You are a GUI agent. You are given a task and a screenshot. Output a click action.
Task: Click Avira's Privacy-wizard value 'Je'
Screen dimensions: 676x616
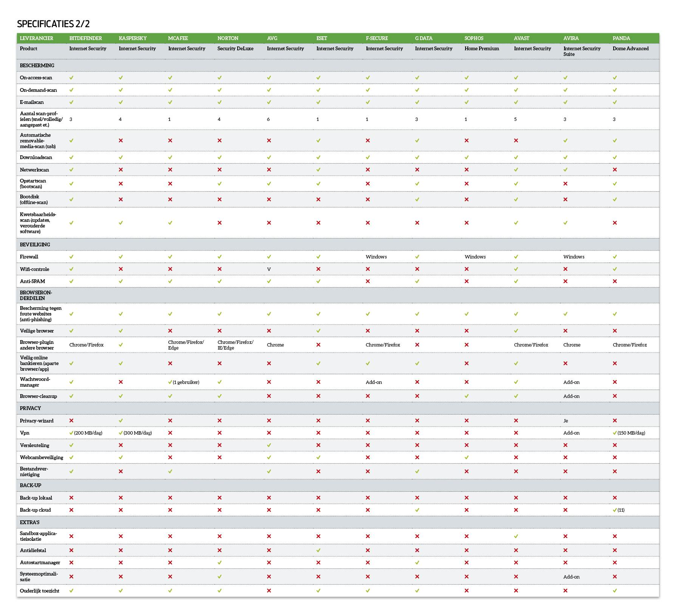(566, 421)
